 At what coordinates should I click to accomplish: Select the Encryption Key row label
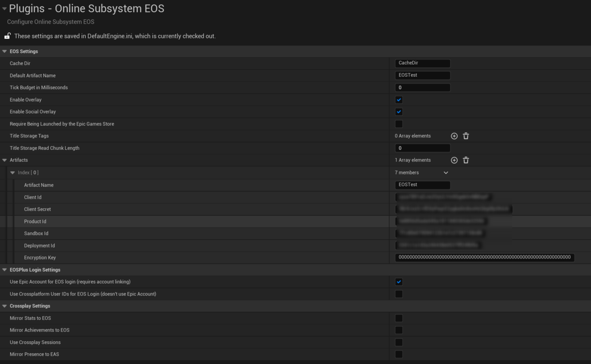click(x=40, y=258)
